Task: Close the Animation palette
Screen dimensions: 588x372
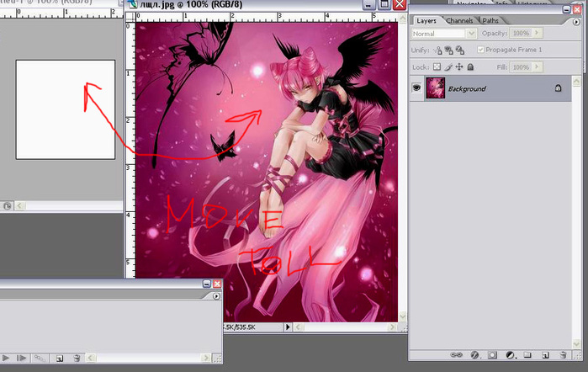Action: pos(217,284)
